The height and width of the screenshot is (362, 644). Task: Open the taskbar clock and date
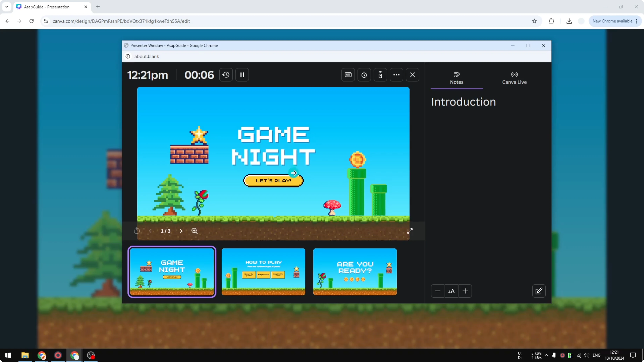tap(614, 355)
